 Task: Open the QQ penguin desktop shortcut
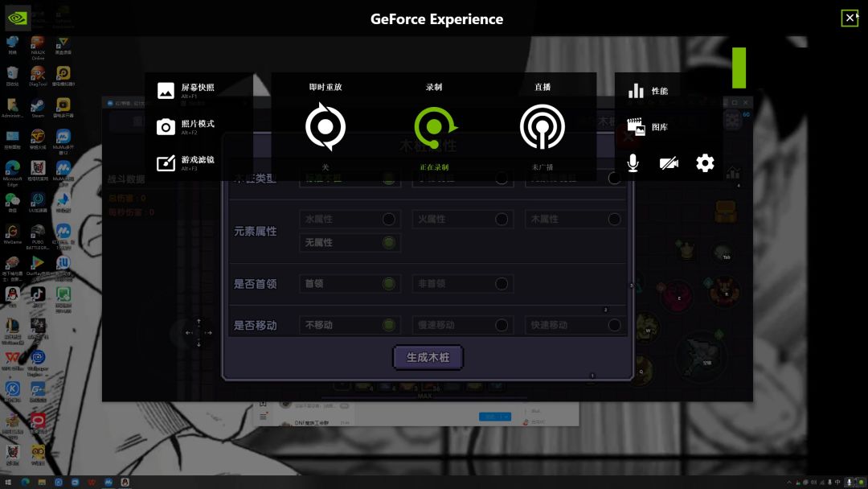coord(12,297)
